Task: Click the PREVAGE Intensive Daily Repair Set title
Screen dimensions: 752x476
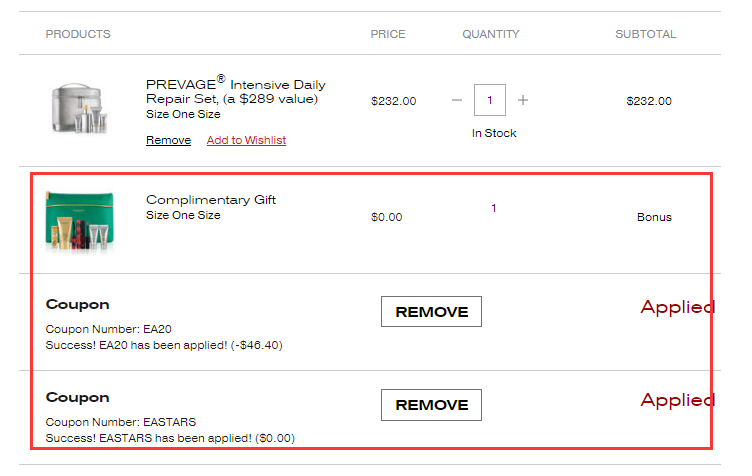Action: coord(235,91)
